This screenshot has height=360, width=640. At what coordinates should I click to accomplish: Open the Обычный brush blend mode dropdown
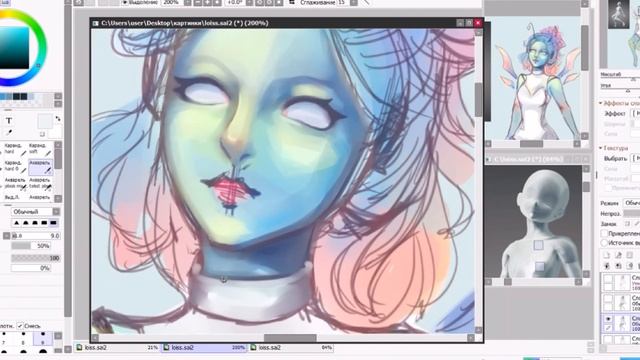pyautogui.click(x=36, y=211)
